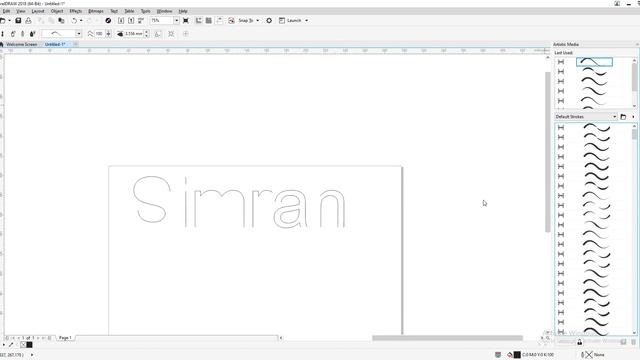The width and height of the screenshot is (640, 360).
Task: Open the Launch dropdown
Action: coord(307,20)
